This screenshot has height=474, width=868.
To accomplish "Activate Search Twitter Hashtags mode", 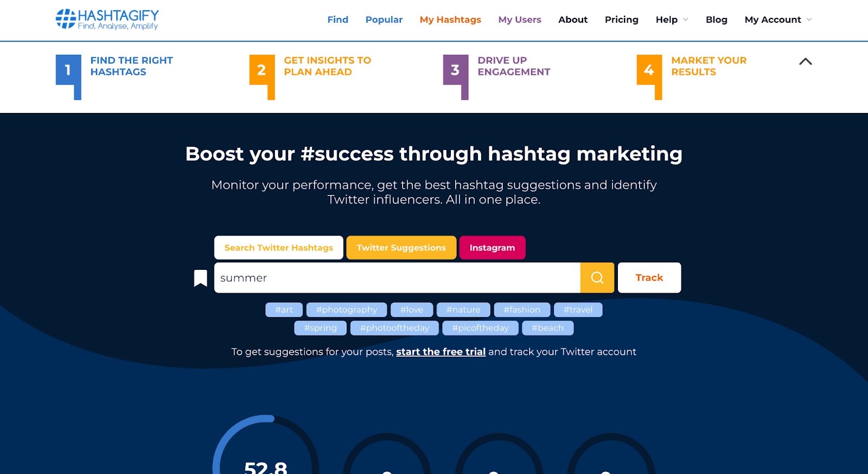I will [x=278, y=248].
